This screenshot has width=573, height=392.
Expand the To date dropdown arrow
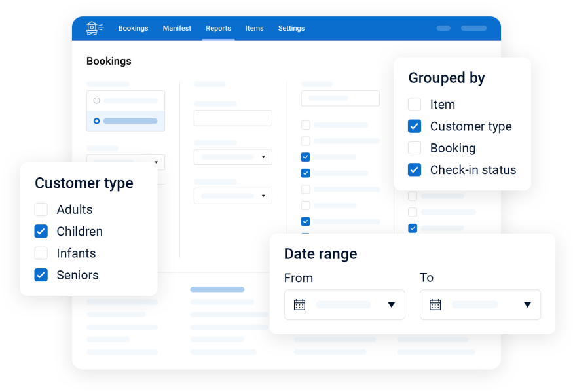(527, 304)
